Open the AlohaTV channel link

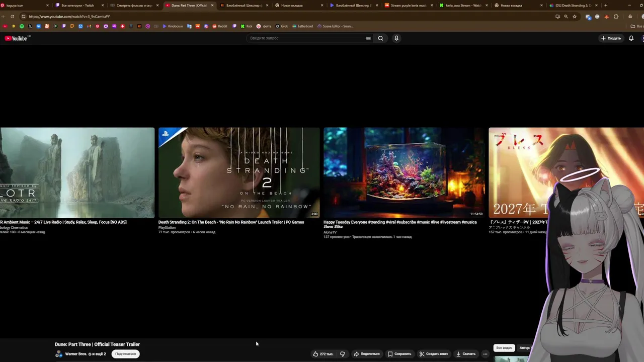click(x=330, y=232)
